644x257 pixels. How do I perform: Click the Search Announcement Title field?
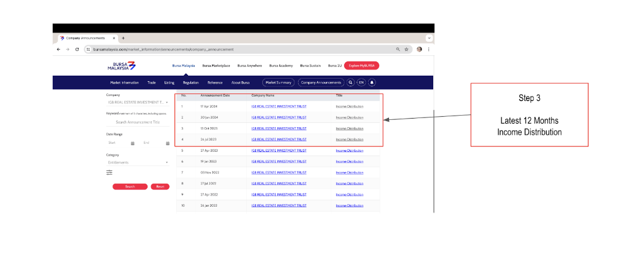[x=138, y=122]
